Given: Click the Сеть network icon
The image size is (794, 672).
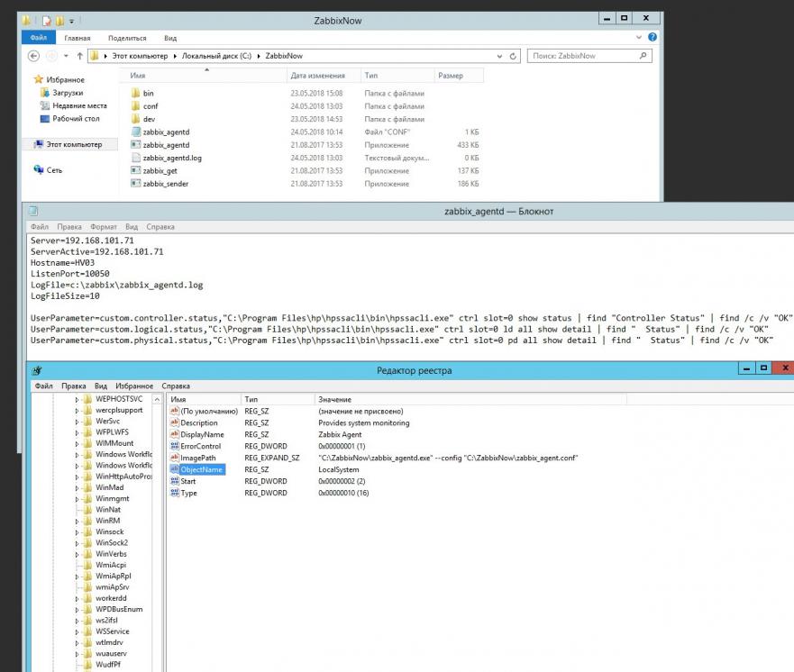Looking at the screenshot, I should coord(40,169).
